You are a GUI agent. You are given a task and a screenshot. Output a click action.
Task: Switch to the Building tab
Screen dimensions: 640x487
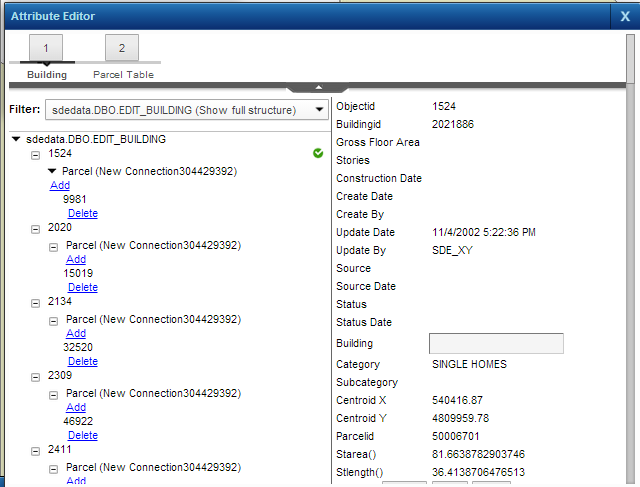tap(47, 48)
